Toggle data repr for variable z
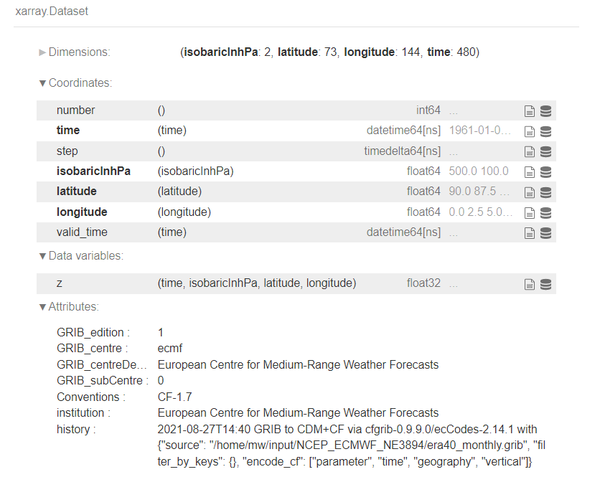The height and width of the screenshot is (477, 600). 546,284
